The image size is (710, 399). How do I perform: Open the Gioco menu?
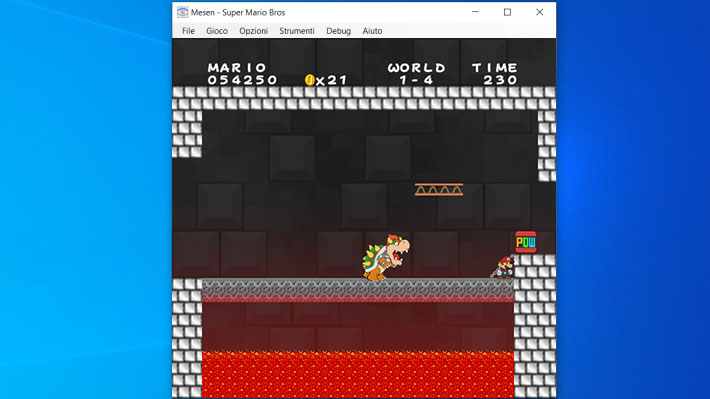coord(217,31)
